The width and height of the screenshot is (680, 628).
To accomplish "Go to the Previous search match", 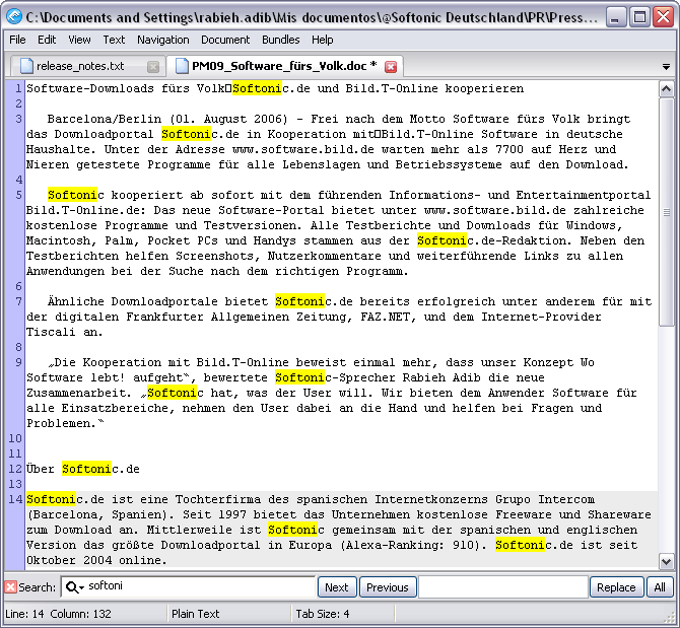I will coord(388,587).
